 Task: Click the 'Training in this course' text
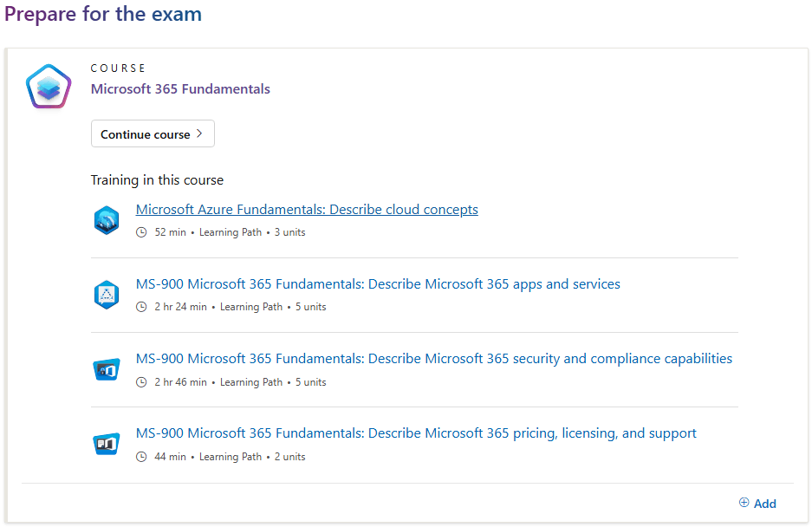click(157, 180)
